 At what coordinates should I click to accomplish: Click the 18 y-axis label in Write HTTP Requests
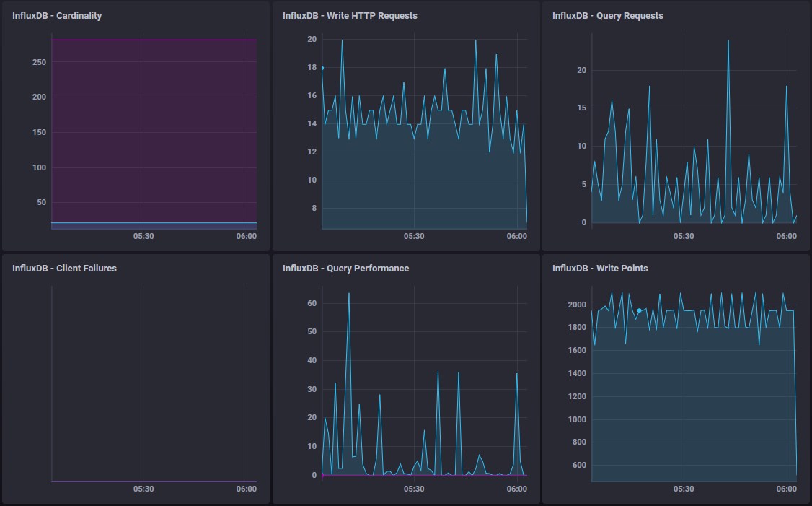[312, 67]
